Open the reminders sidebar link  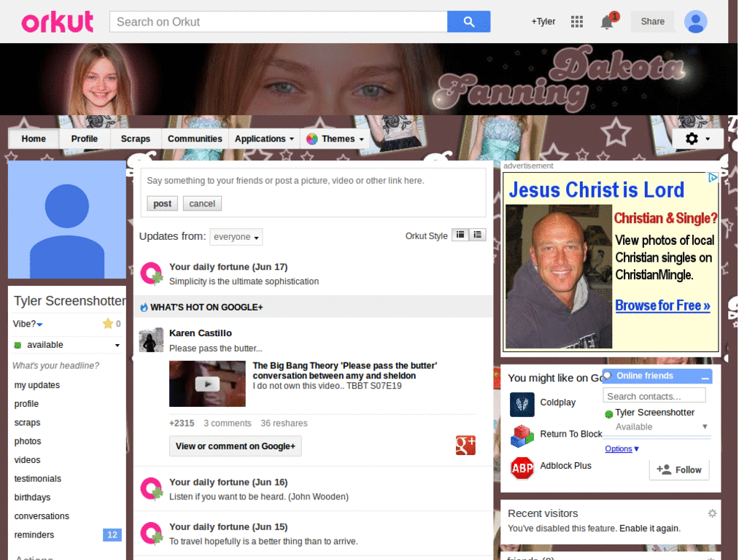34,535
